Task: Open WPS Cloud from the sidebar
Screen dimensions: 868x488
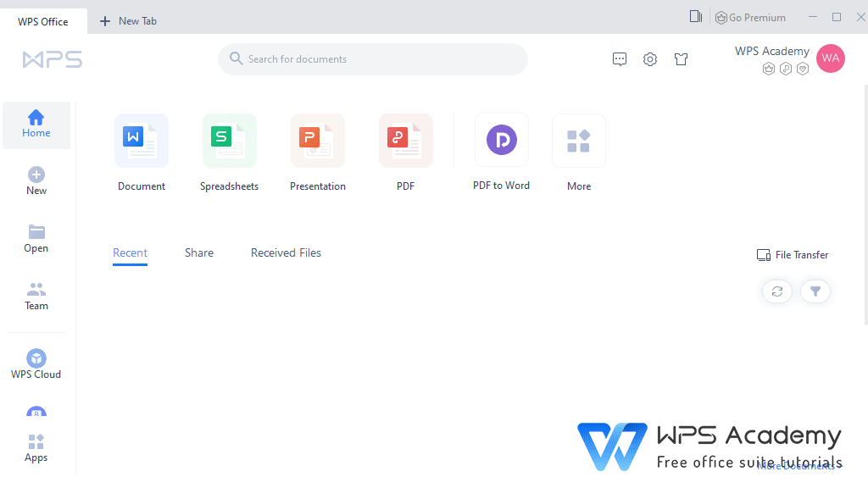Action: [36, 364]
